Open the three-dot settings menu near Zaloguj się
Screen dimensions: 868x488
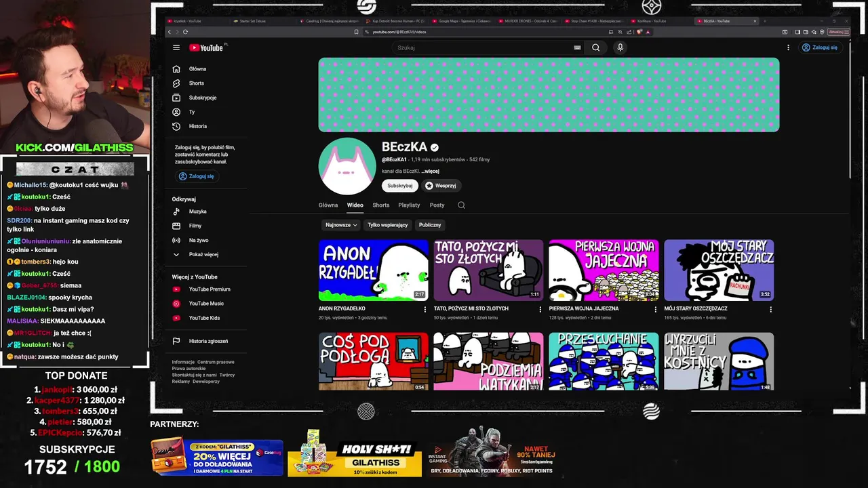point(788,47)
